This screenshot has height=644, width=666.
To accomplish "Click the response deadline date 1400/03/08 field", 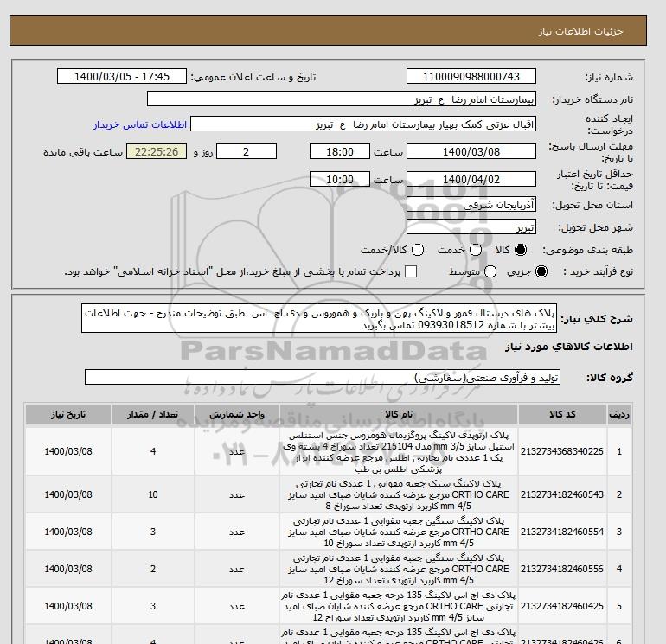I will click(471, 151).
